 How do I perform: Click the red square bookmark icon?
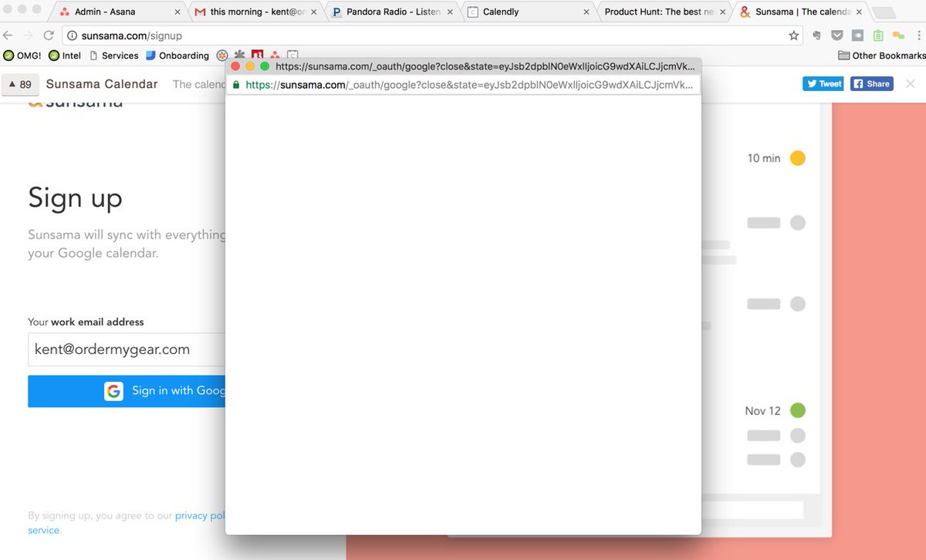(x=257, y=56)
